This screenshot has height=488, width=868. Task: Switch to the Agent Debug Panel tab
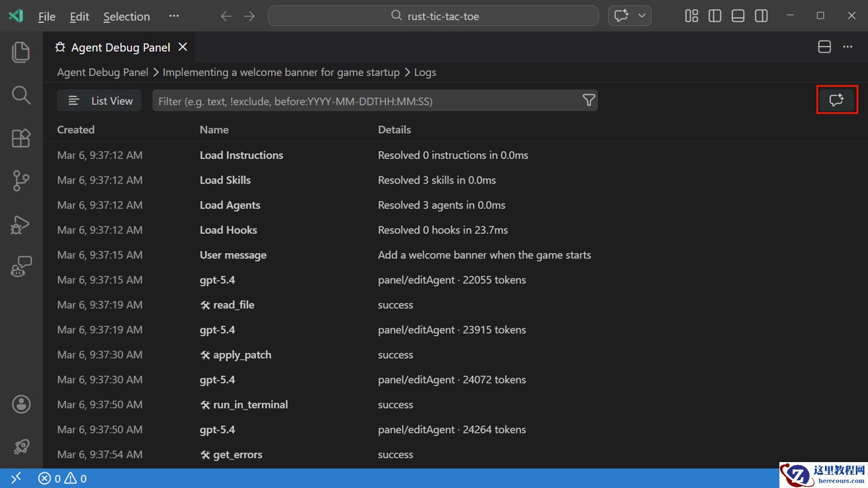[121, 47]
